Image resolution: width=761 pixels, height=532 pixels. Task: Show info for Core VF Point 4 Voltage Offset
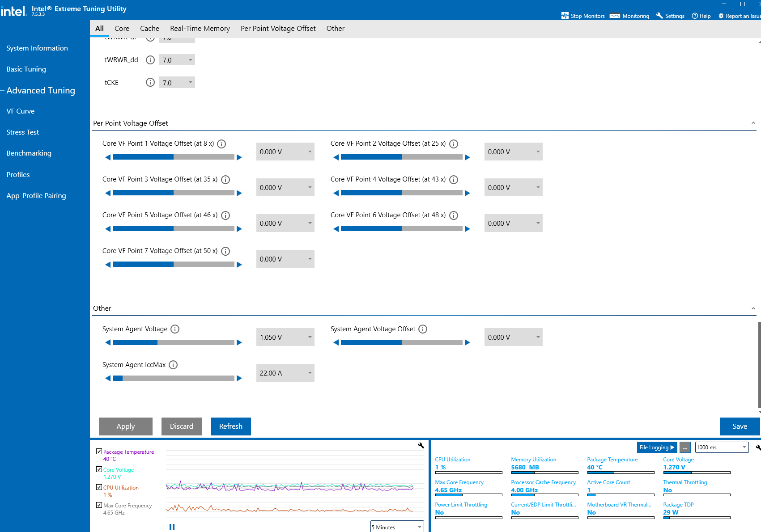click(x=454, y=180)
